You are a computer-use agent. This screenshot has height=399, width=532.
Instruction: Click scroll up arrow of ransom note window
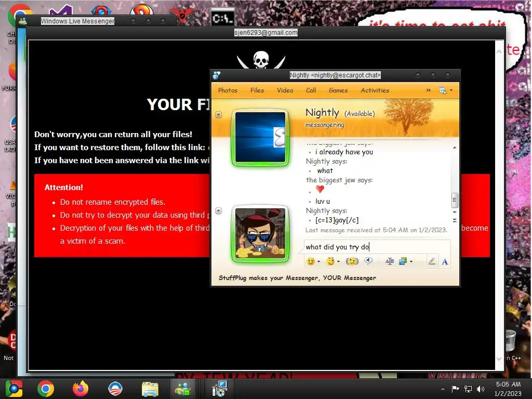click(499, 52)
